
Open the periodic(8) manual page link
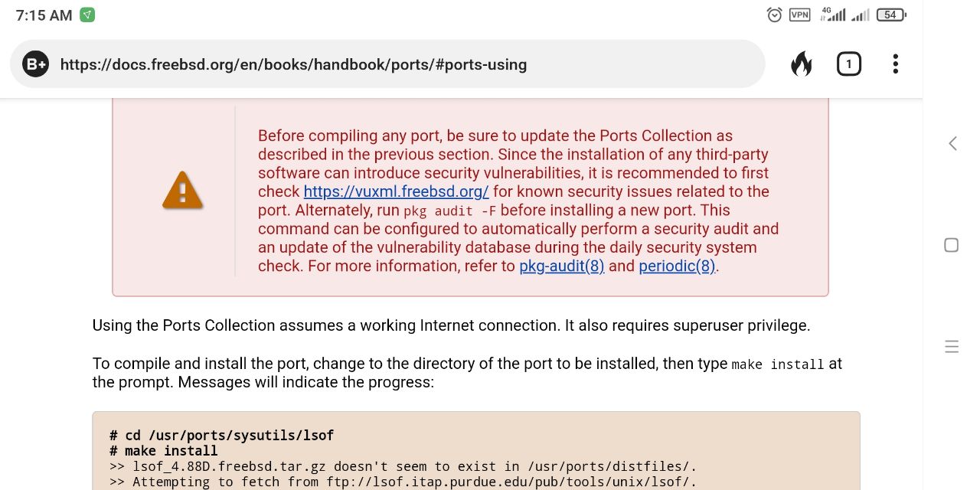(677, 266)
